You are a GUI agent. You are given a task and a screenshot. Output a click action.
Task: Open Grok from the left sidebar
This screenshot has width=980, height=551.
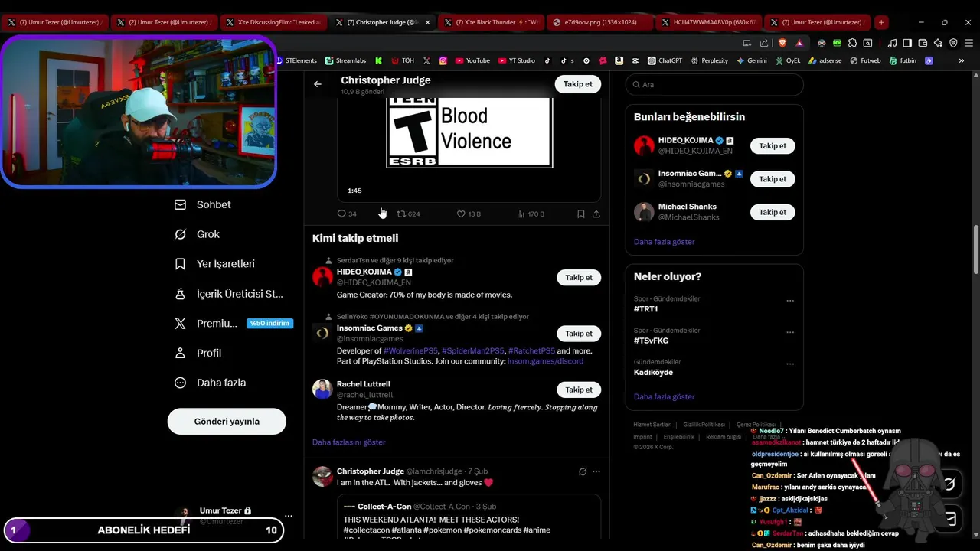pyautogui.click(x=198, y=234)
